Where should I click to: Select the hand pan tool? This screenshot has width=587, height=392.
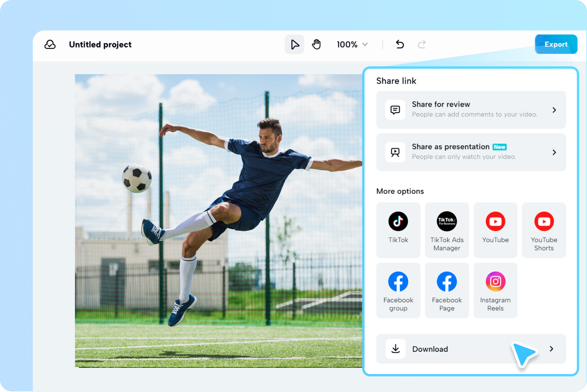coord(316,44)
